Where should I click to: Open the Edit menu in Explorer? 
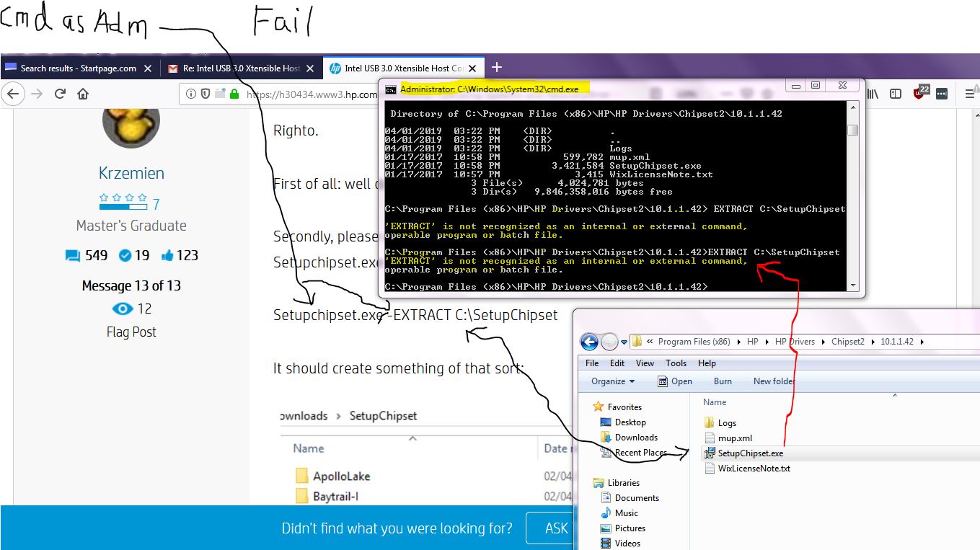click(x=617, y=363)
